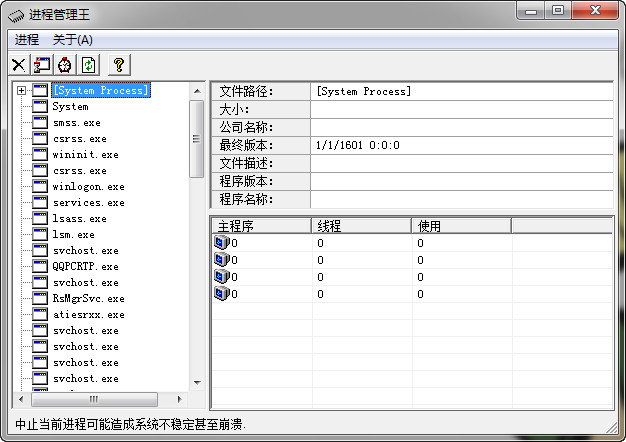The width and height of the screenshot is (626, 442).
Task: Click the green refresh toolbar icon
Action: [x=88, y=64]
